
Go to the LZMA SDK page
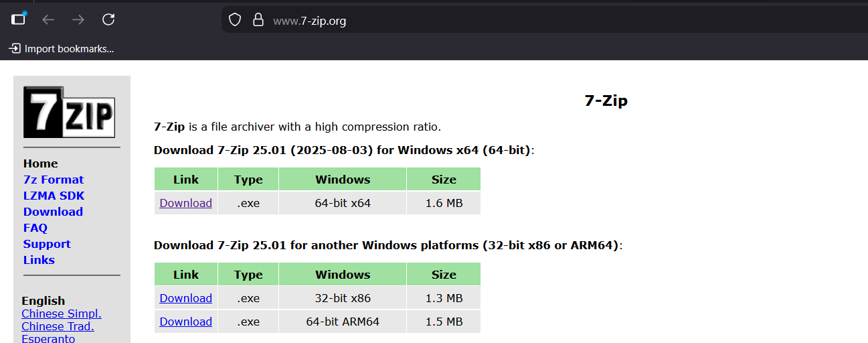click(54, 196)
